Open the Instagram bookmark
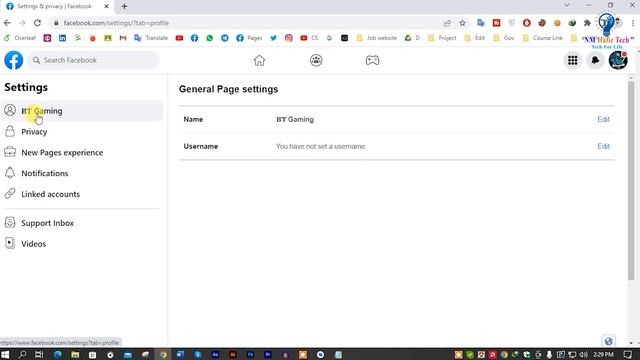 pyautogui.click(x=289, y=38)
